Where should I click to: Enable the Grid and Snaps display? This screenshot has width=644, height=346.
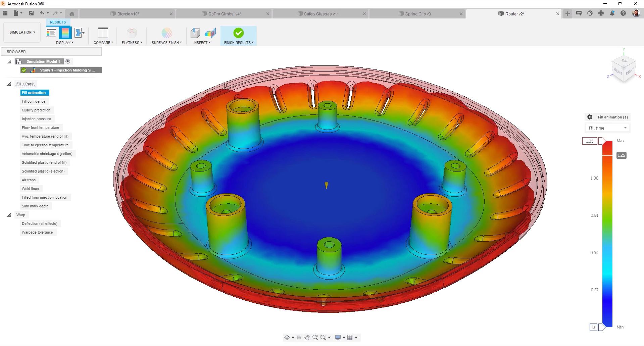(x=350, y=337)
